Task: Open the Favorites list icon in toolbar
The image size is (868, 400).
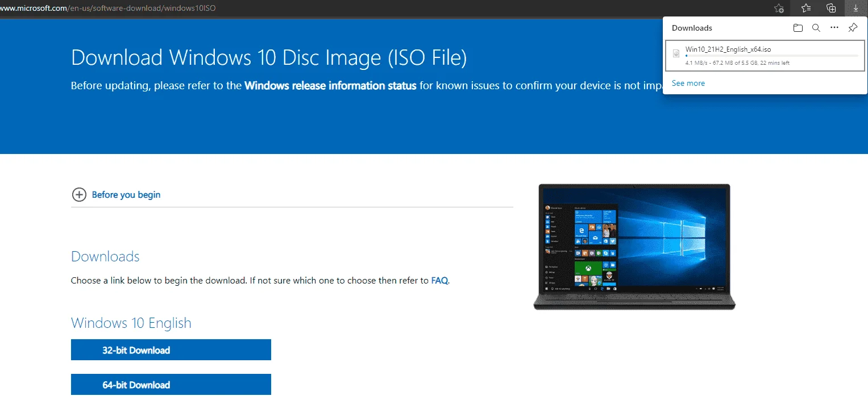Action: [806, 8]
